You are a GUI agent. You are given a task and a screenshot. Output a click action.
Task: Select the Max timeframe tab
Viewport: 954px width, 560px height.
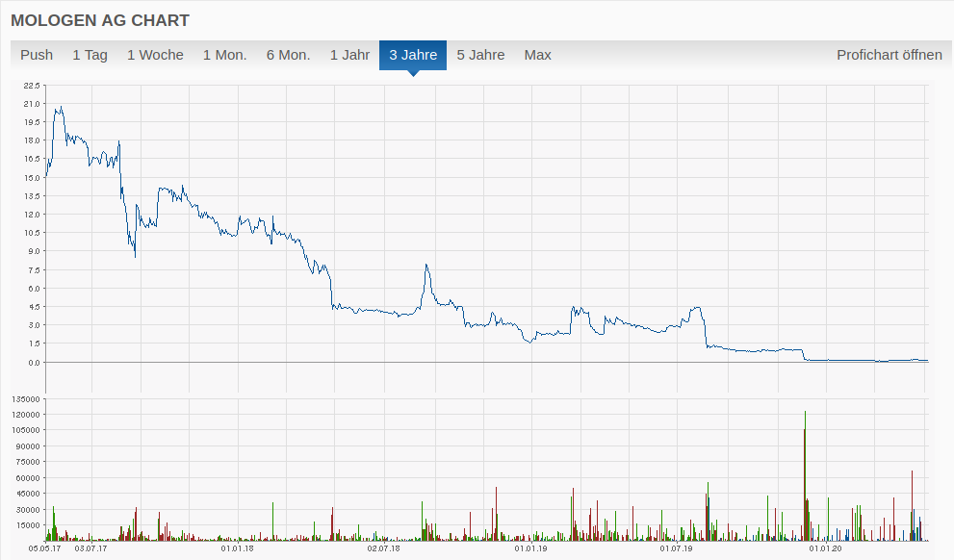point(537,55)
